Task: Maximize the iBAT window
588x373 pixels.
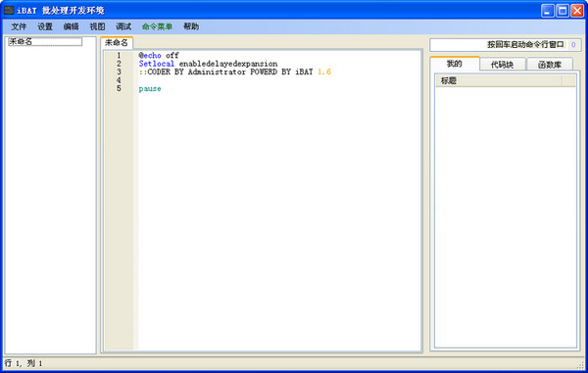Action: [563, 11]
